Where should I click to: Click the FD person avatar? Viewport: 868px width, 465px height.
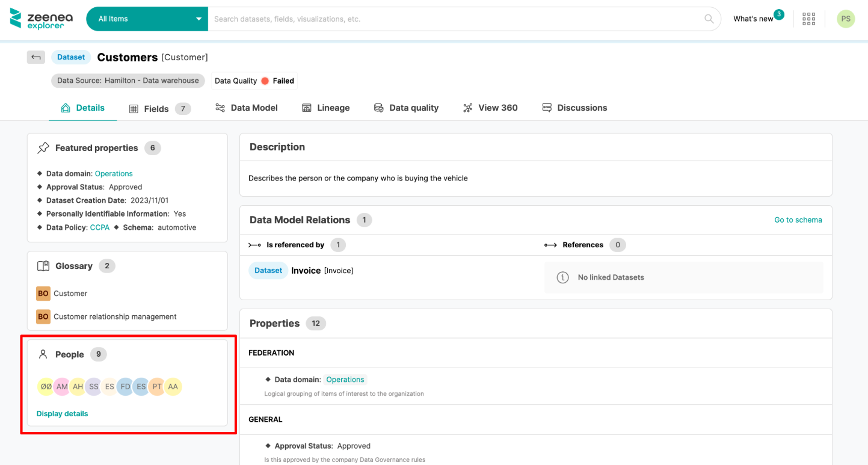[125, 387]
